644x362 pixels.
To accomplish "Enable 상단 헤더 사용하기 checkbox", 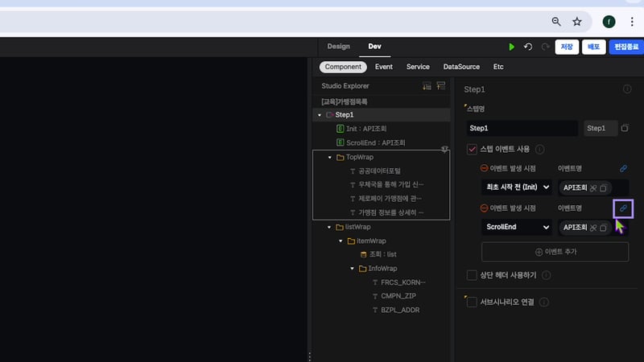I will [472, 275].
